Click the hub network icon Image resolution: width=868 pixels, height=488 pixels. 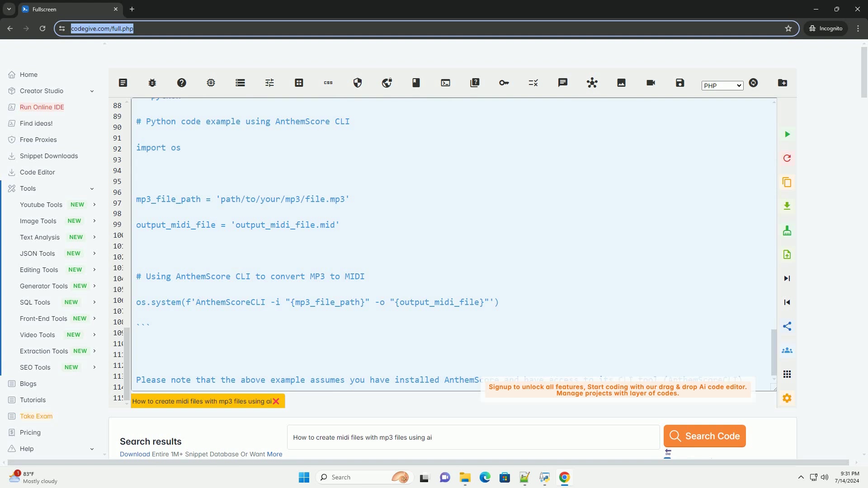pyautogui.click(x=592, y=83)
